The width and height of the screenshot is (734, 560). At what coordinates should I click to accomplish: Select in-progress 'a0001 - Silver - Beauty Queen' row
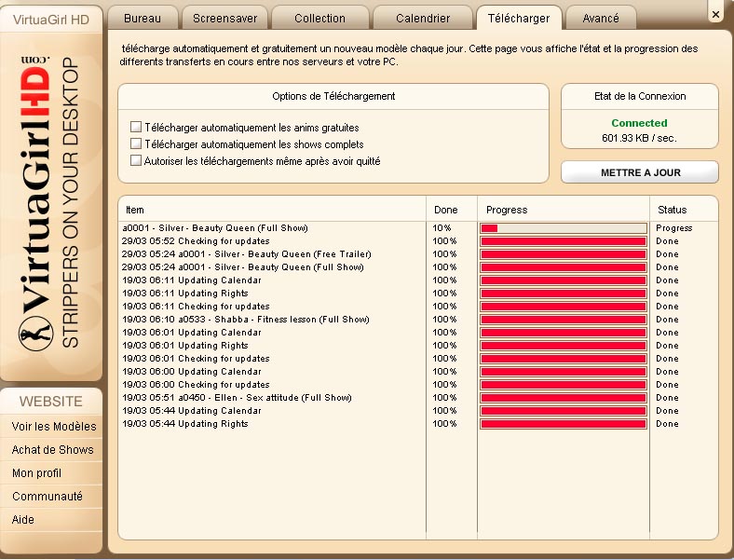click(x=417, y=228)
